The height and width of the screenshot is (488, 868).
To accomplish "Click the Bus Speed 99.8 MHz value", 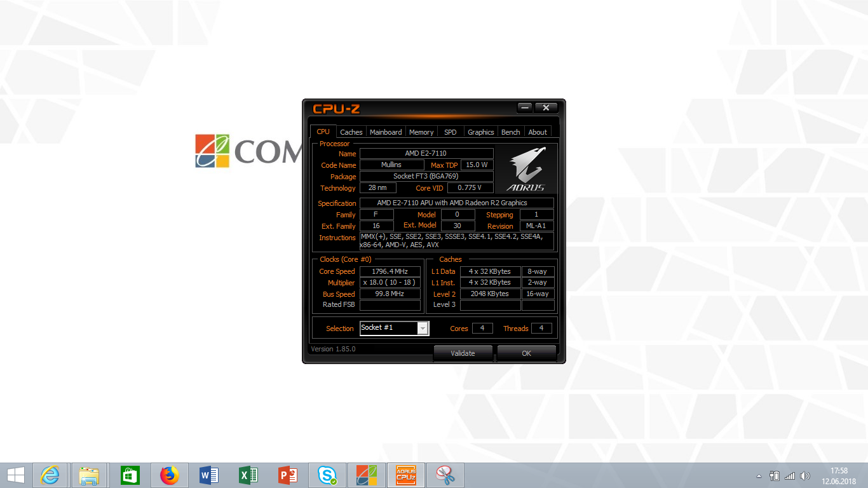I will point(390,294).
